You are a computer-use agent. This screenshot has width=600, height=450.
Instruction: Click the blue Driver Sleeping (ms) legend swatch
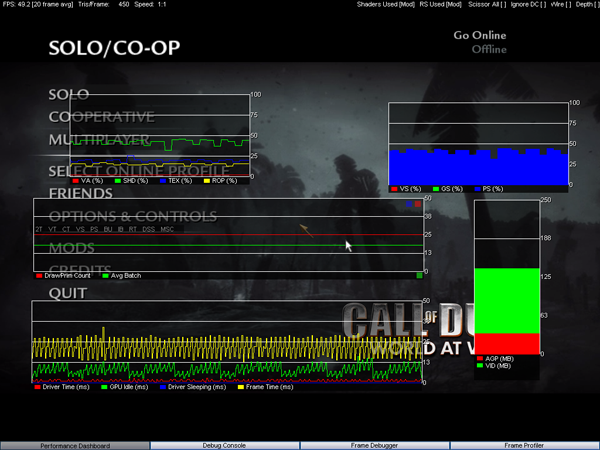click(x=163, y=387)
